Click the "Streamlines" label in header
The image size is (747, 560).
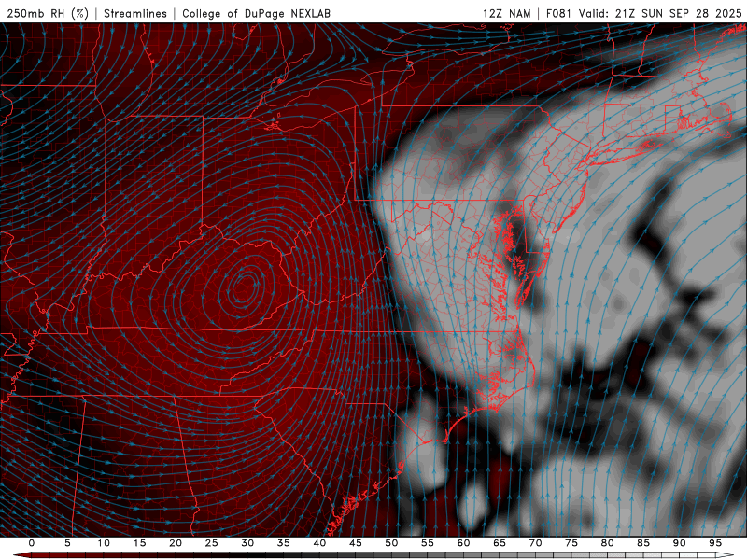pos(135,13)
